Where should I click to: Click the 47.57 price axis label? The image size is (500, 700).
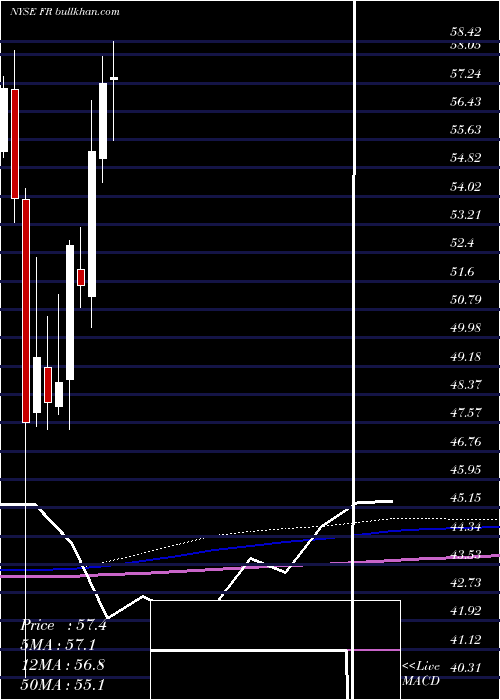465,412
